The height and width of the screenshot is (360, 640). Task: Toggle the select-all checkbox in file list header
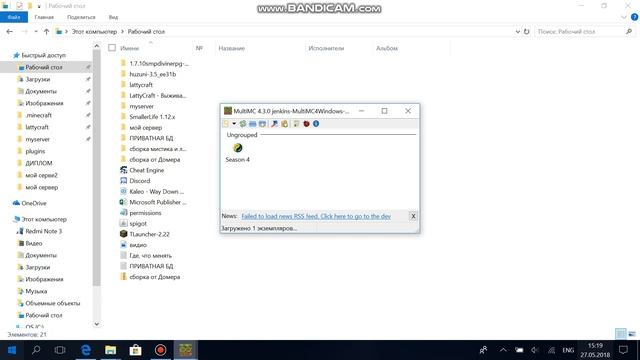tap(112, 48)
